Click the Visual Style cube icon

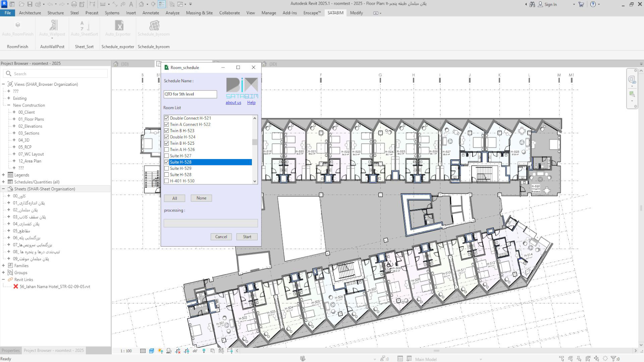click(x=151, y=351)
